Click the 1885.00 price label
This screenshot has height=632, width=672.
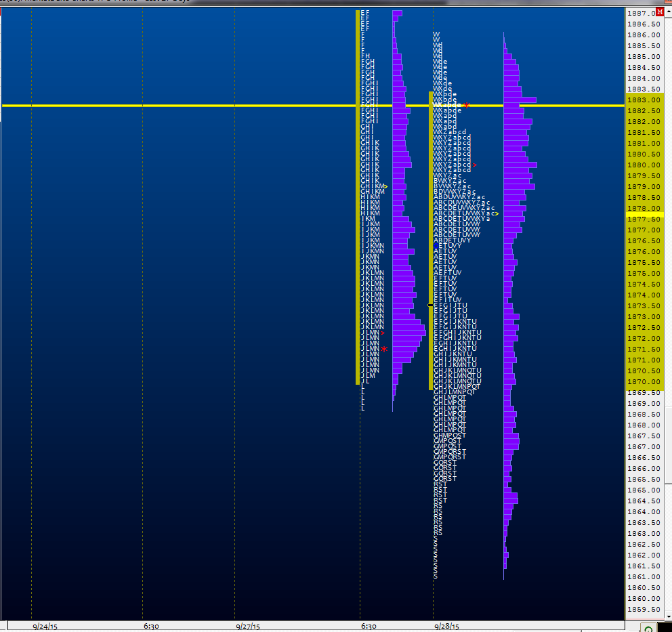pos(644,56)
